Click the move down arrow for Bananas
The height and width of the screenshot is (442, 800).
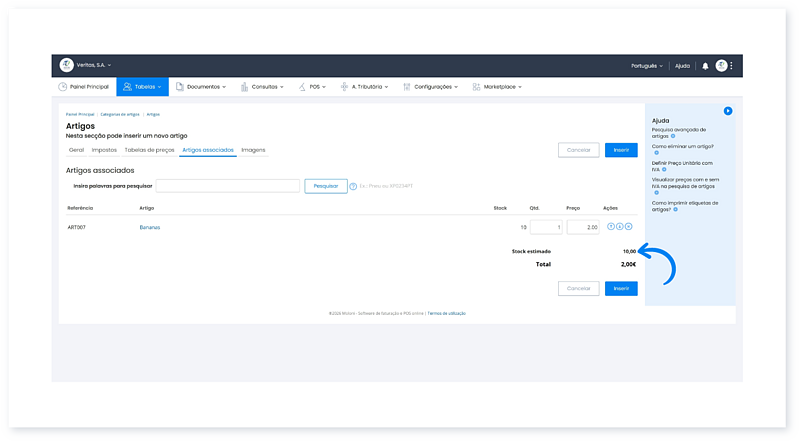pyautogui.click(x=619, y=227)
